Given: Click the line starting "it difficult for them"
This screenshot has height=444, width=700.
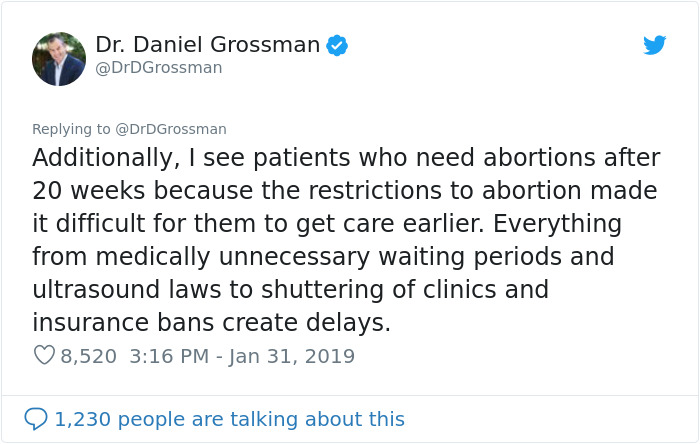Looking at the screenshot, I should [x=326, y=223].
